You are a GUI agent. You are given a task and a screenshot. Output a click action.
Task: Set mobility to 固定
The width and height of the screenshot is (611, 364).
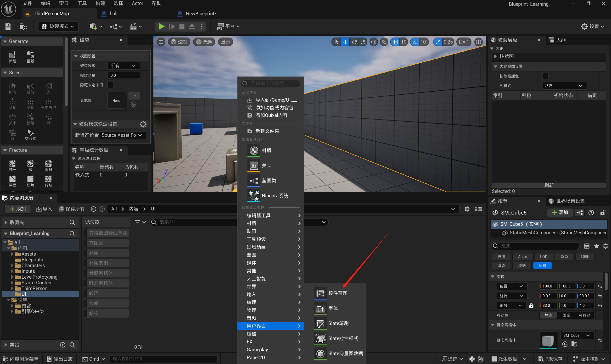pyautogui.click(x=566, y=315)
